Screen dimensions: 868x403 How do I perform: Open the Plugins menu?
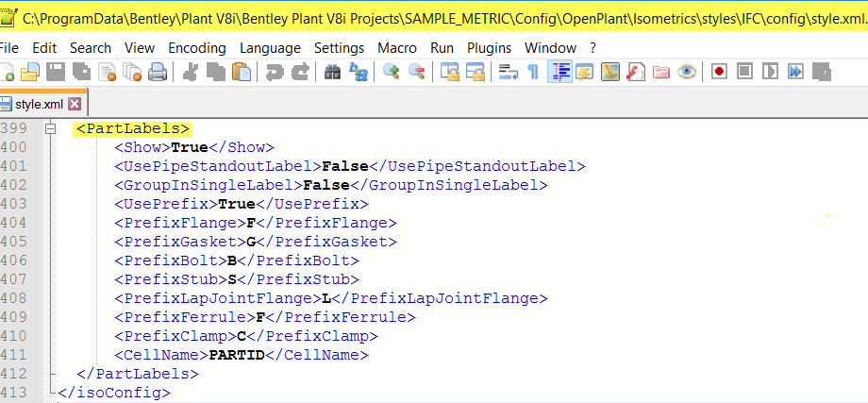[490, 48]
